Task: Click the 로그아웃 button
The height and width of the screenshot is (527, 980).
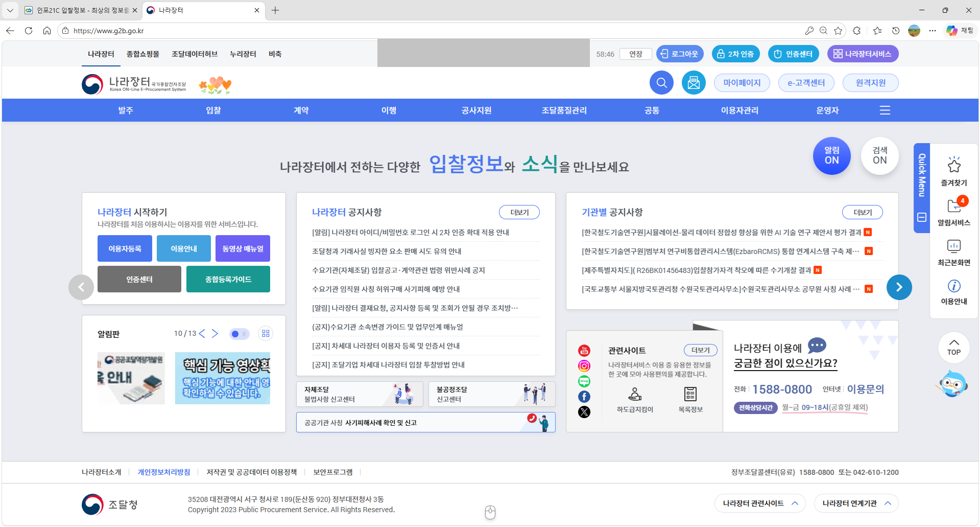Action: [x=680, y=54]
